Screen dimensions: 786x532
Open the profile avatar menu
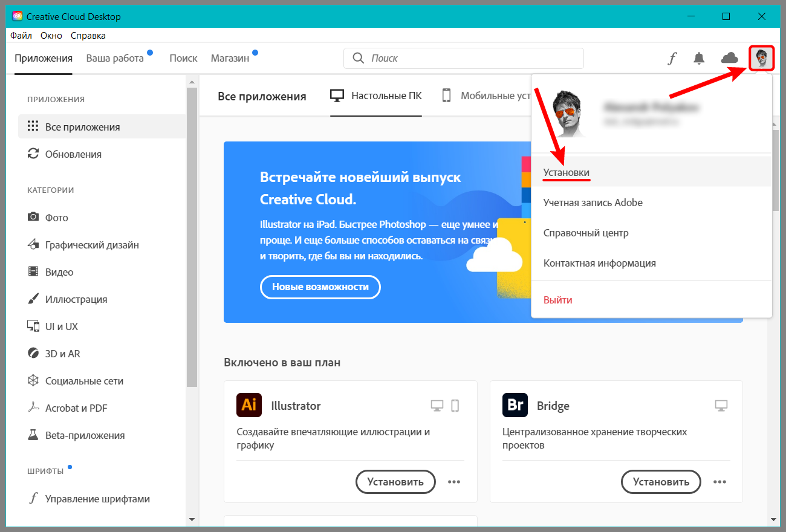coord(761,59)
